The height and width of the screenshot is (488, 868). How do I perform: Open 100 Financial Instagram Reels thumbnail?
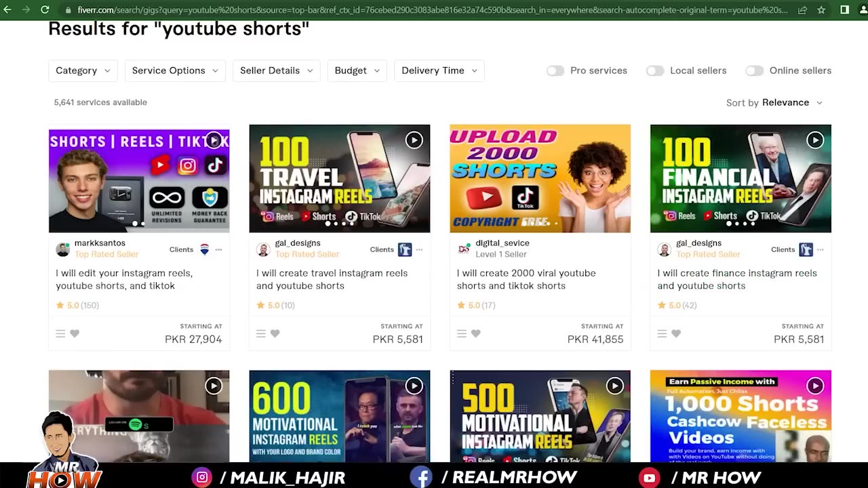point(741,178)
